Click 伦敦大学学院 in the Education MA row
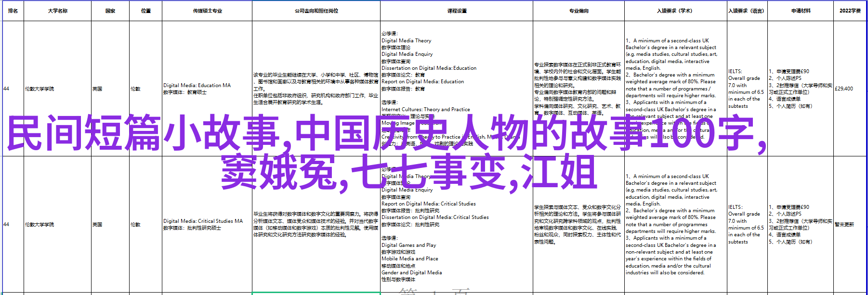 click(x=57, y=89)
